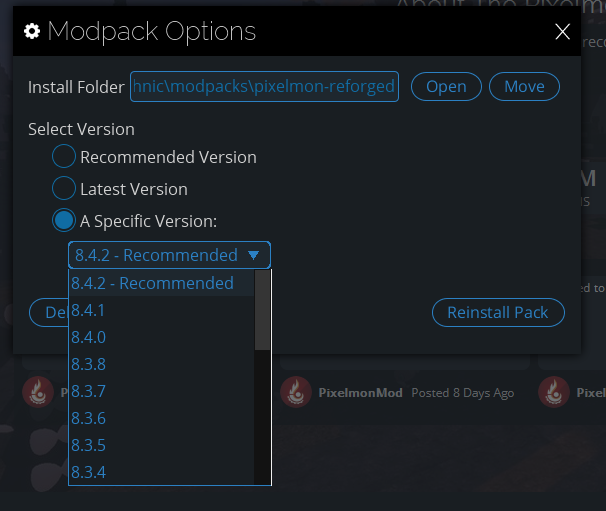Click the Install Folder path field

pyautogui.click(x=264, y=87)
